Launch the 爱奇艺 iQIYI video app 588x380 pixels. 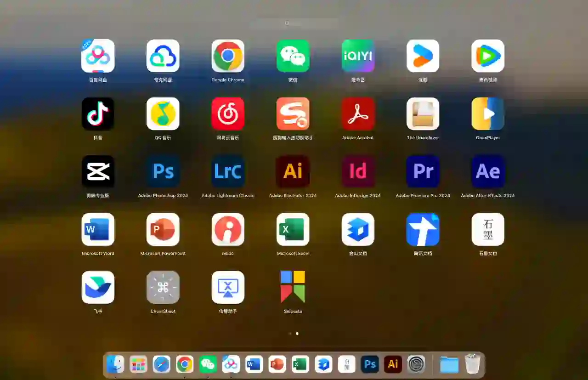[358, 56]
